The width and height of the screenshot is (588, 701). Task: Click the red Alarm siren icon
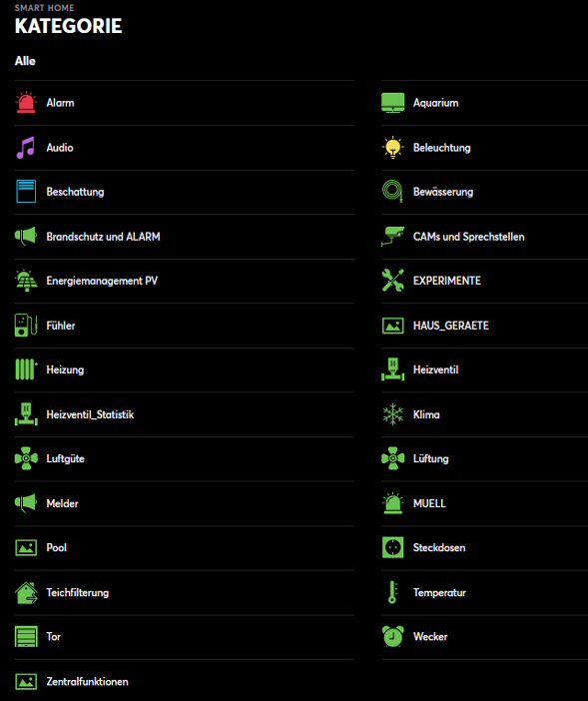coord(26,103)
